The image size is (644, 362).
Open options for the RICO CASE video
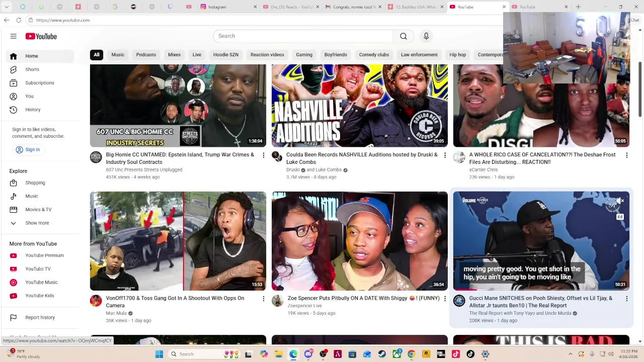626,155
